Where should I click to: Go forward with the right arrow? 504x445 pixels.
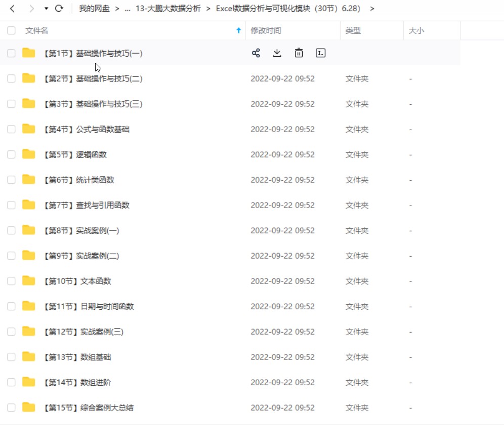[31, 9]
